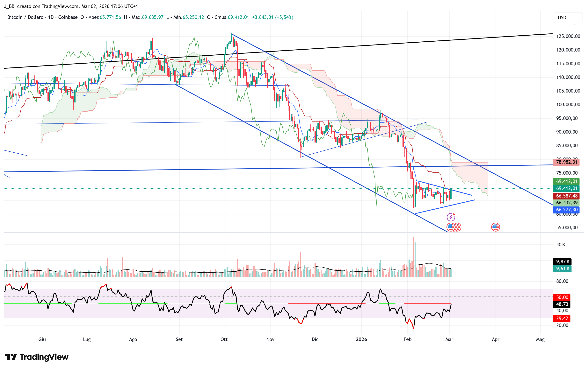Click the 2026 label on time axis
Screen dimensions: 588x369
pos(361,339)
